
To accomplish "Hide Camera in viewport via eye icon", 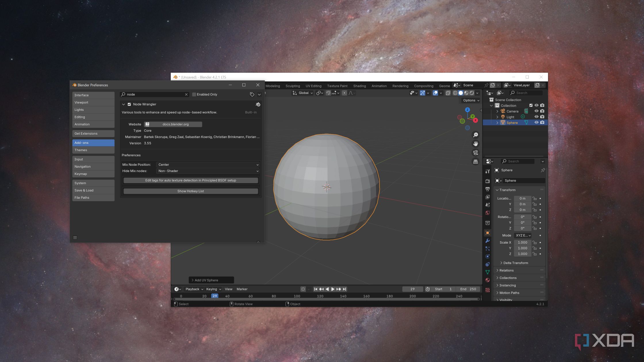I will 536,111.
